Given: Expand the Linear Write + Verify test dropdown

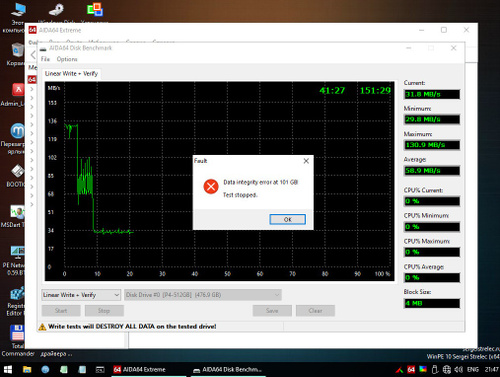Looking at the screenshot, I should [x=81, y=295].
